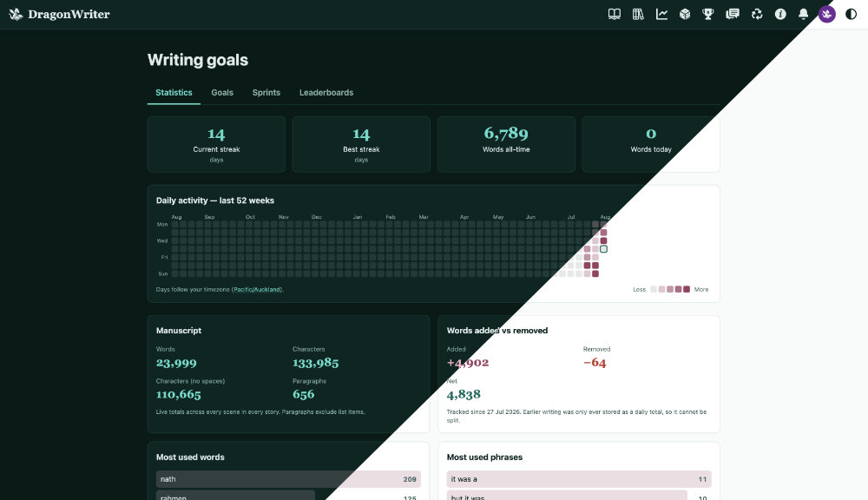
Task: Open the library bookshelf icon
Action: coord(638,14)
